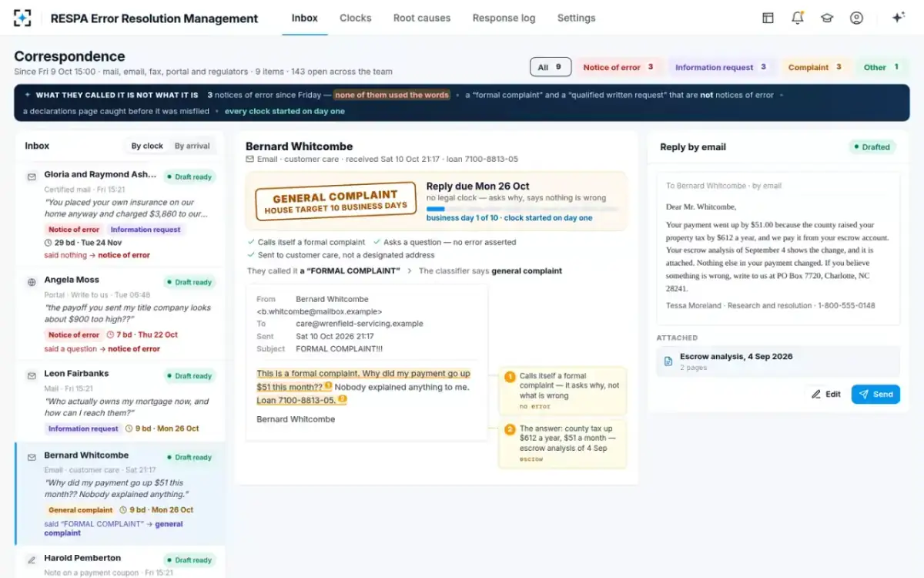Viewport: 924px width, 578px height.
Task: Filter by Other 1
Action: click(x=881, y=67)
